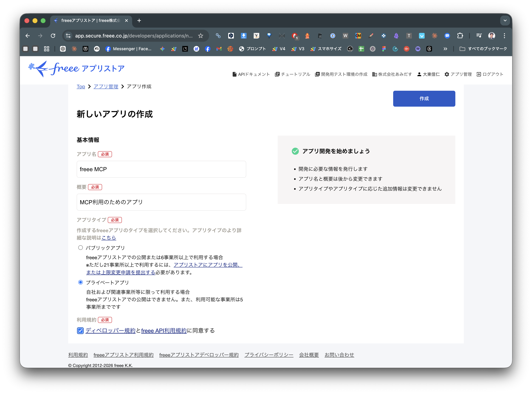This screenshot has width=532, height=394.
Task: Uncheck the terms agreement checkbox
Action: pos(80,331)
